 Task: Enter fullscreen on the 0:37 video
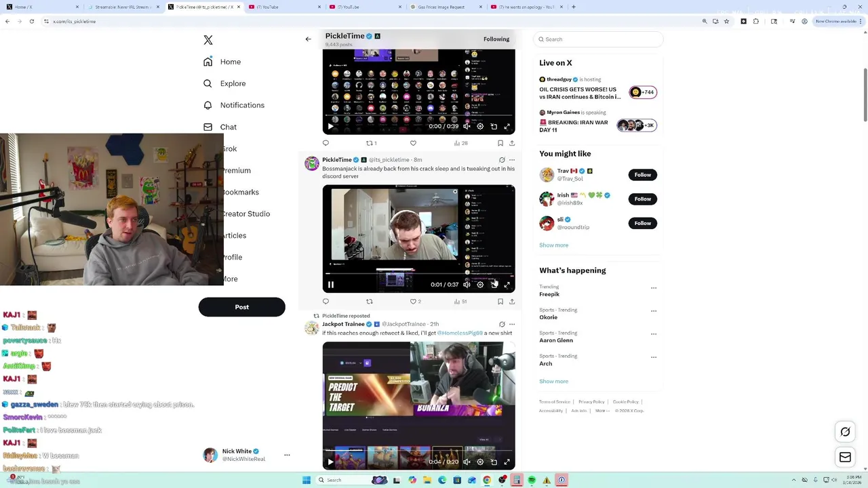pyautogui.click(x=507, y=285)
